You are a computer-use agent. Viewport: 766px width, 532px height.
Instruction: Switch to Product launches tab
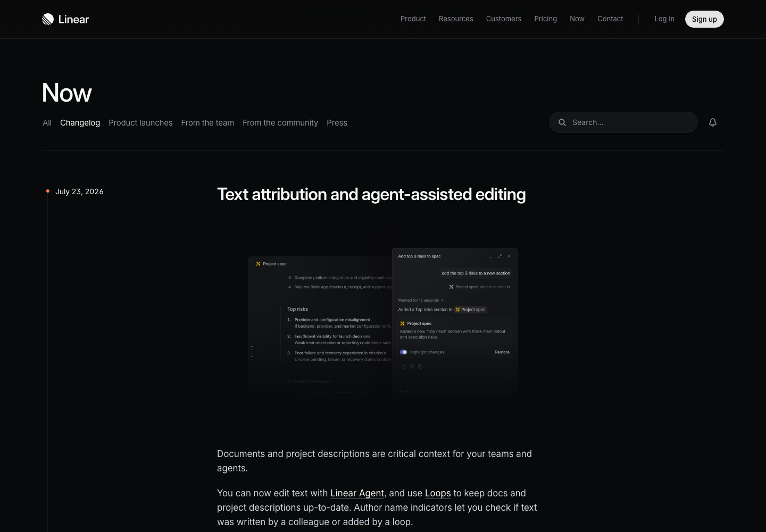tap(140, 123)
